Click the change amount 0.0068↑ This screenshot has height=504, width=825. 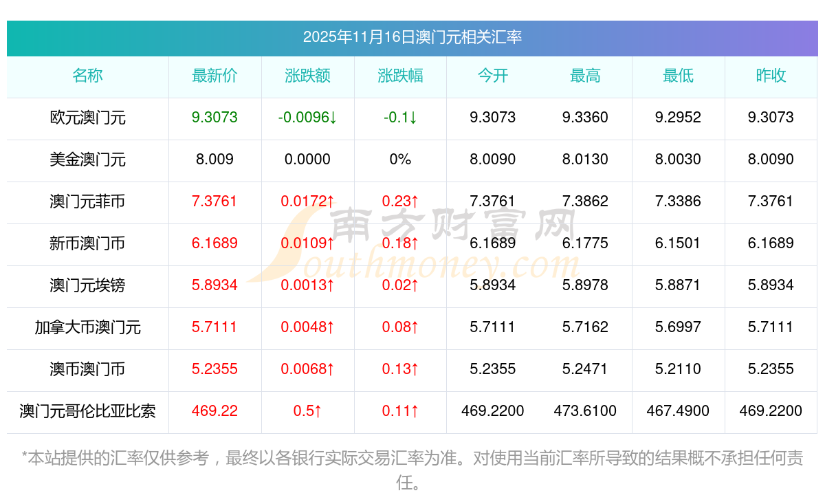(307, 369)
